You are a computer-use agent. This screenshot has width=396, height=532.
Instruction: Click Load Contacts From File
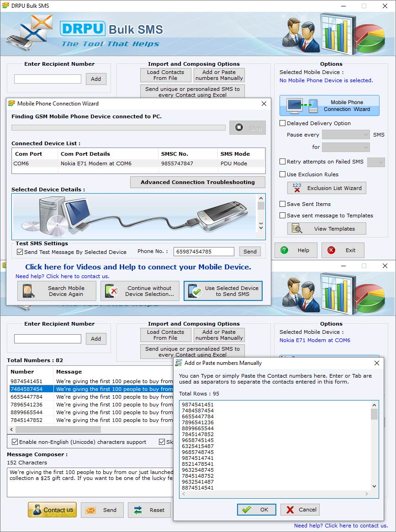165,75
